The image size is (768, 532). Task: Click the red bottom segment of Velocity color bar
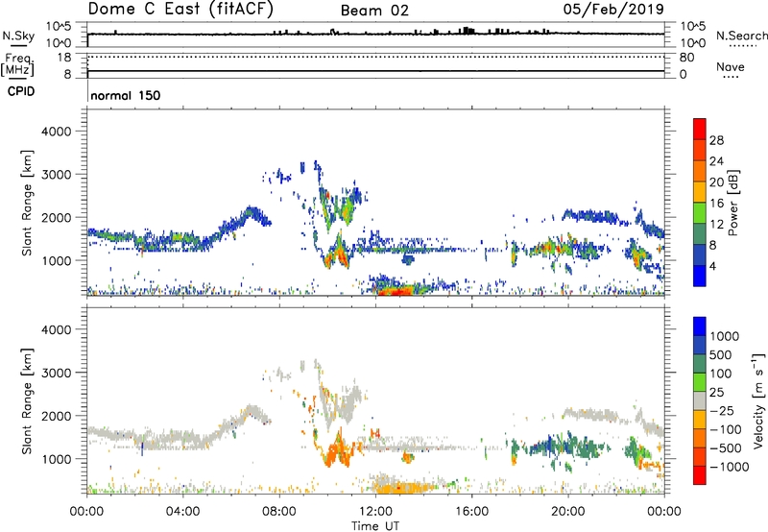700,475
